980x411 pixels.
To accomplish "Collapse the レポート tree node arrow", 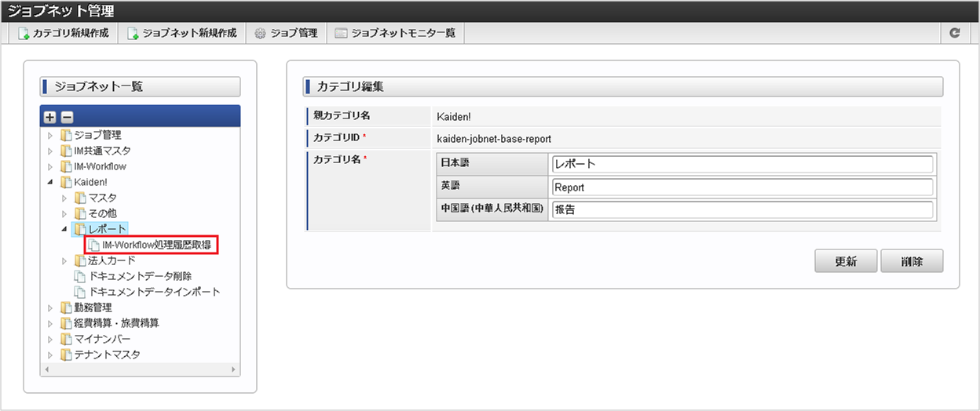I will 65,229.
